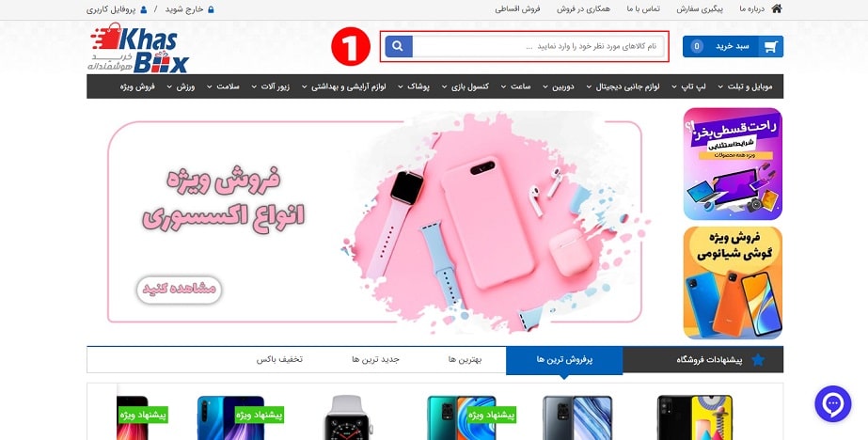Select the جدید ترین ها tab

point(375,360)
